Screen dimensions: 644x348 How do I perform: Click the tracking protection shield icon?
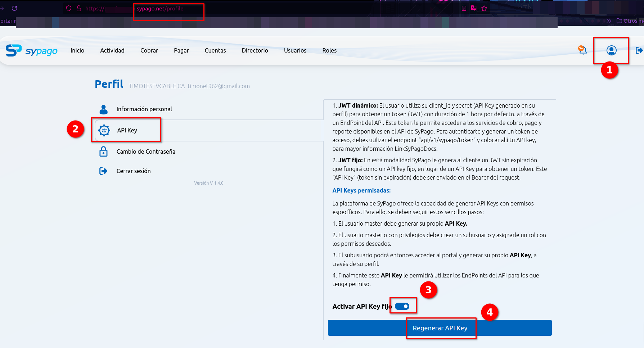click(69, 9)
